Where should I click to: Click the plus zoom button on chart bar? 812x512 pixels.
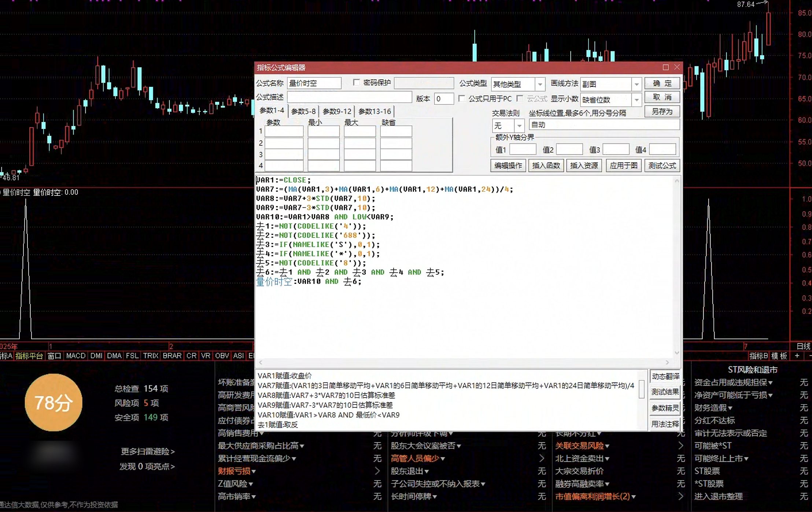pos(797,356)
